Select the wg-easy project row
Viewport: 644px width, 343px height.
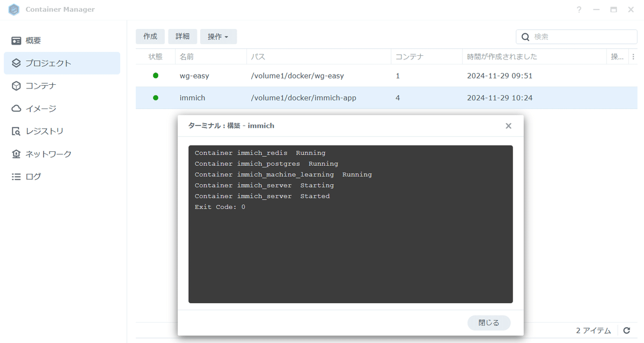pos(386,76)
